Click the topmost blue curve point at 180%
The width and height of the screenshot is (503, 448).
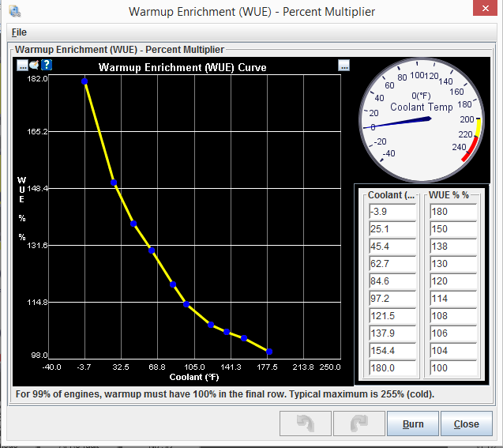(84, 81)
